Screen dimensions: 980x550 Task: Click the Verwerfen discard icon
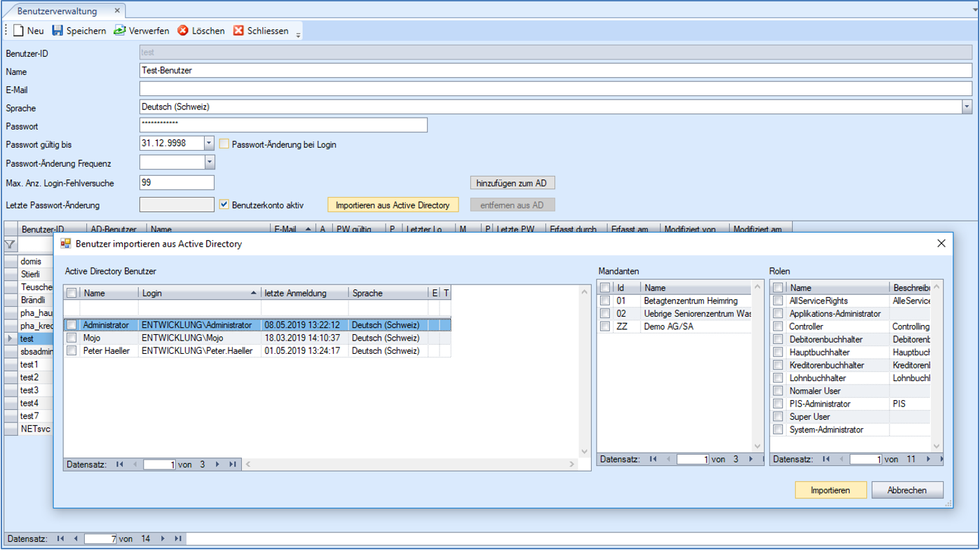click(x=120, y=31)
